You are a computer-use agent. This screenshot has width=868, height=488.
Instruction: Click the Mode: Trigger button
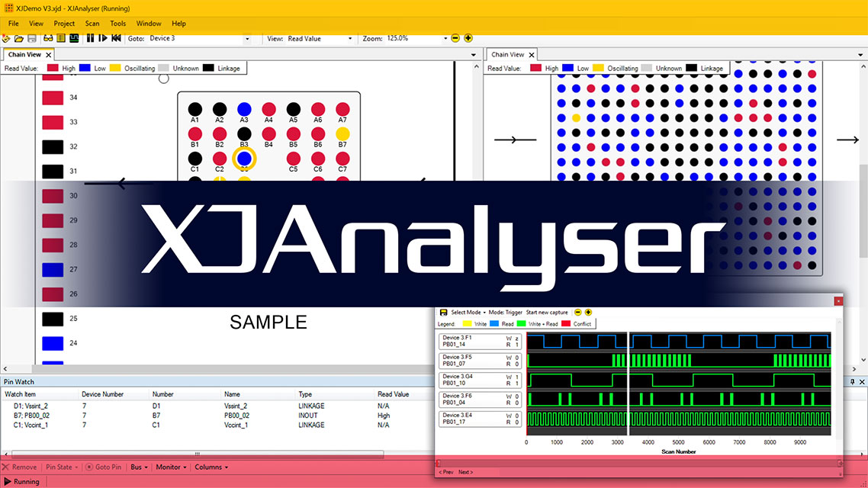pos(506,313)
